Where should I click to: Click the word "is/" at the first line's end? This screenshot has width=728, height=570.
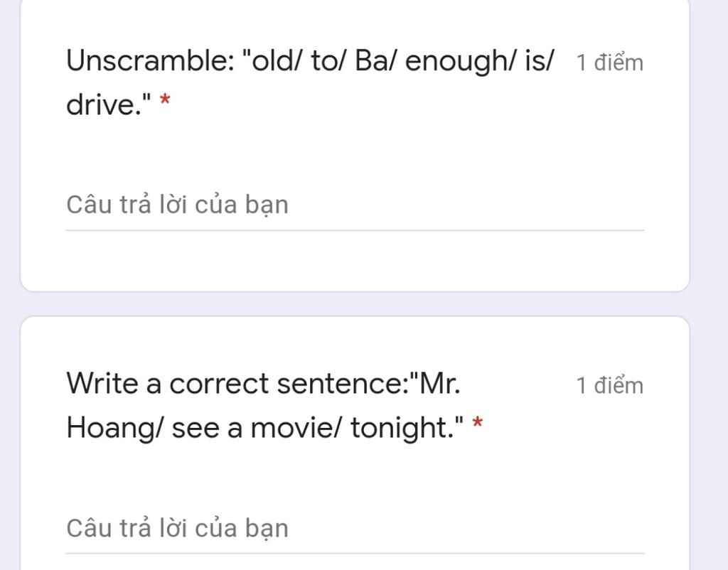pyautogui.click(x=540, y=61)
